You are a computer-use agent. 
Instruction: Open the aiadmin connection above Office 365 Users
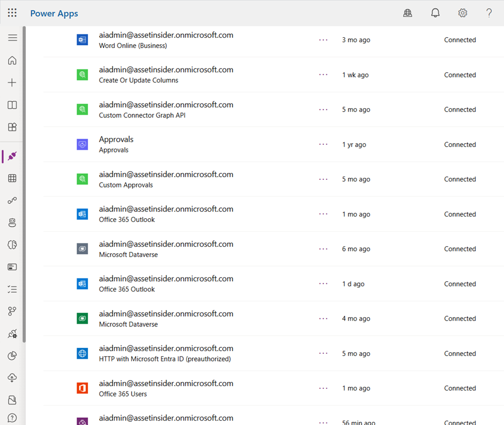pyautogui.click(x=166, y=383)
